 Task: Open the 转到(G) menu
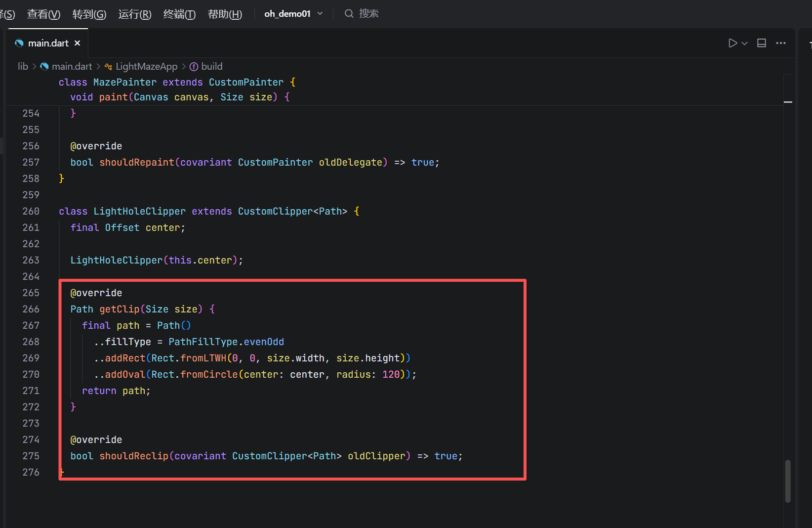point(89,14)
